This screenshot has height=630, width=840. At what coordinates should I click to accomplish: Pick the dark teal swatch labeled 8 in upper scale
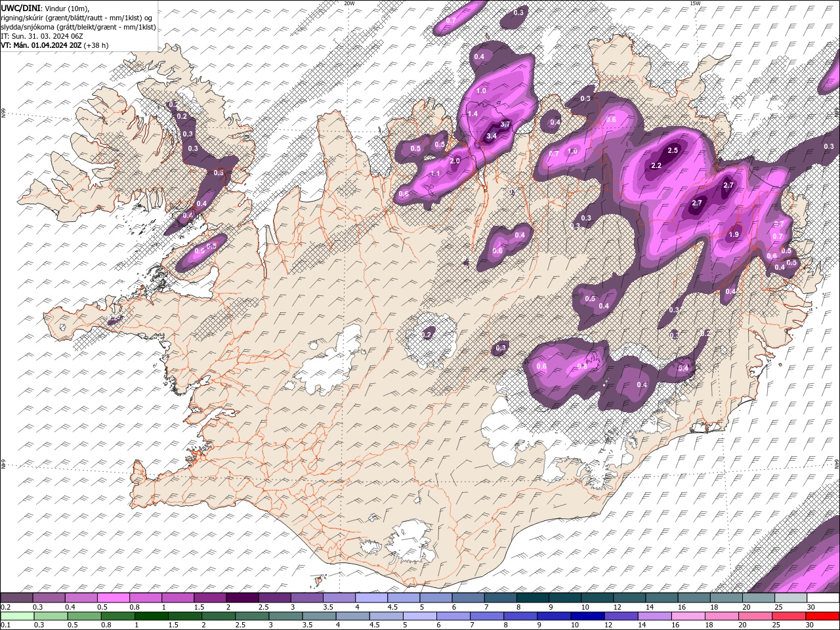[x=533, y=598]
